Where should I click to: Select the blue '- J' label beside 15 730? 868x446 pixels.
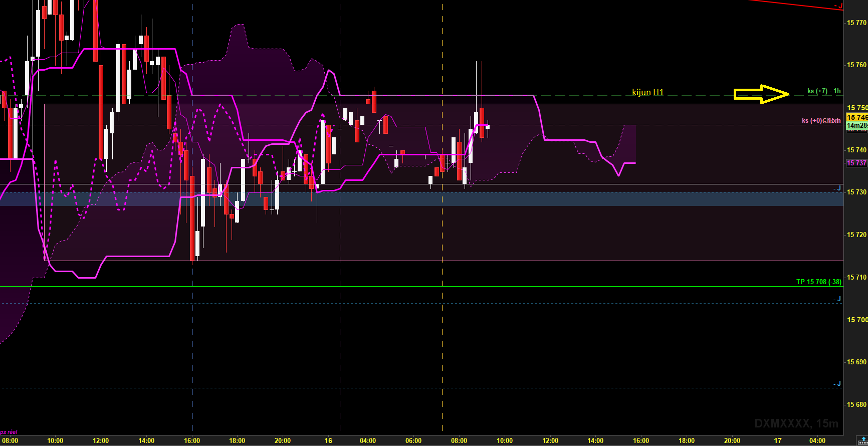[x=837, y=188]
